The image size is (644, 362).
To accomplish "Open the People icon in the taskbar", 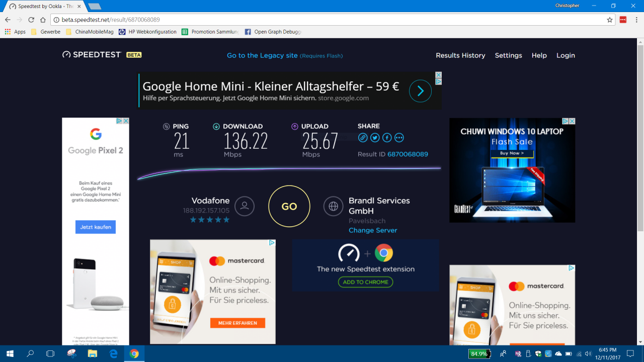I will coord(503,353).
